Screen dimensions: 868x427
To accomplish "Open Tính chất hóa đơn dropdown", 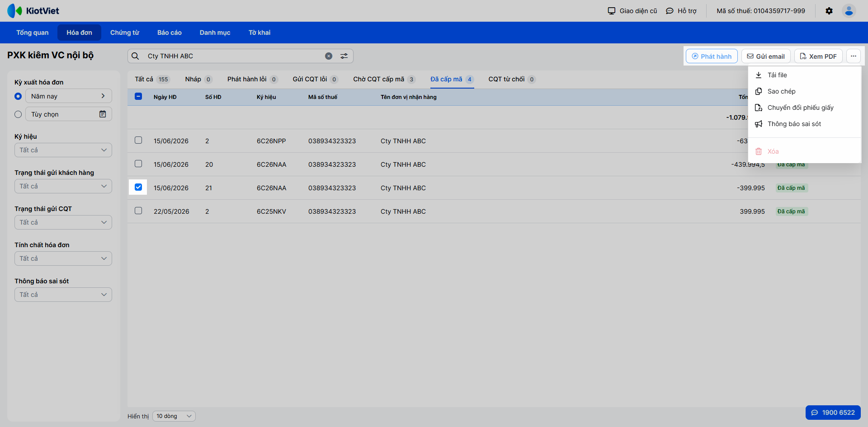I will [63, 258].
